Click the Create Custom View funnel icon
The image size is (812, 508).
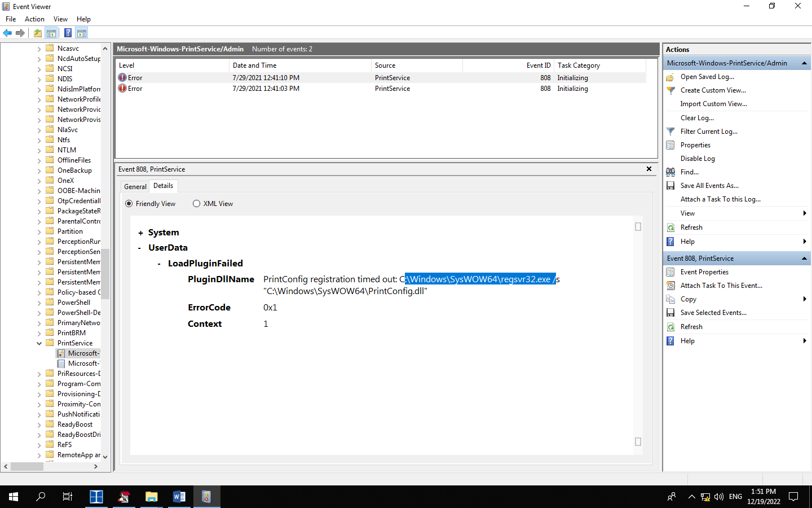click(670, 90)
